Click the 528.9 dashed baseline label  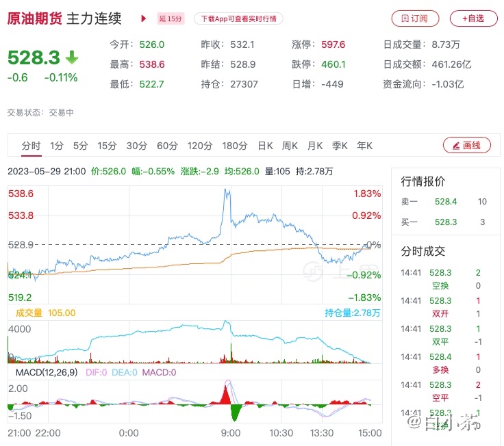(21, 245)
